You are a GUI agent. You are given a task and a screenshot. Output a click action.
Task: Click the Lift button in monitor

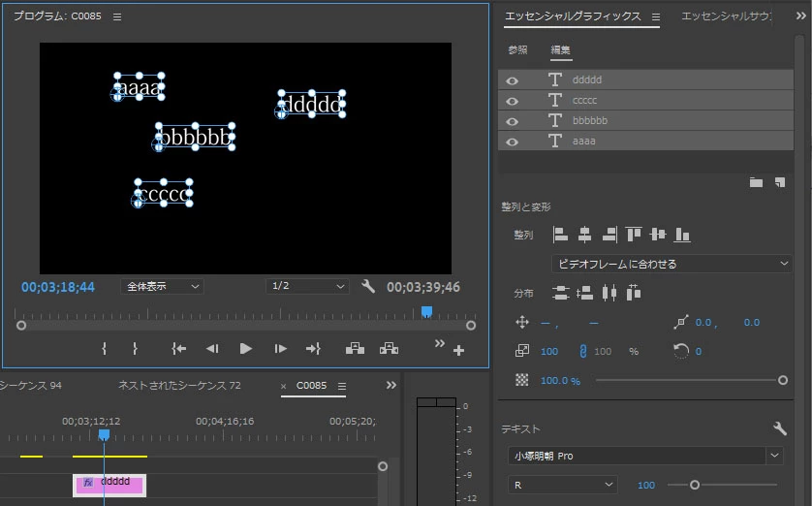(x=355, y=349)
